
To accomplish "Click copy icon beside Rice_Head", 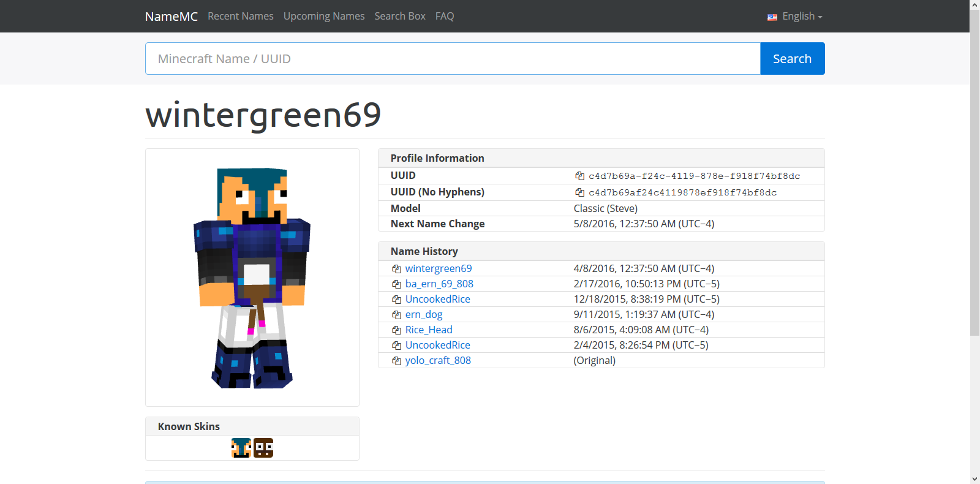I will tap(396, 330).
